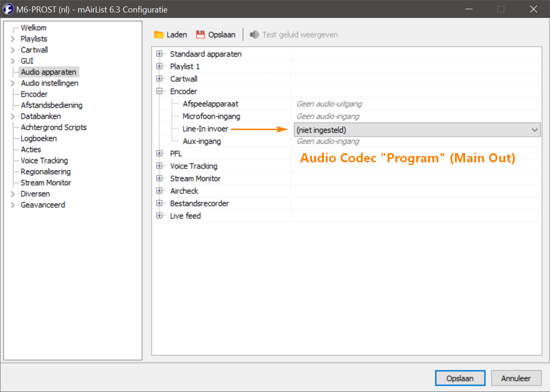Select Line-In invoer row label

coord(205,129)
